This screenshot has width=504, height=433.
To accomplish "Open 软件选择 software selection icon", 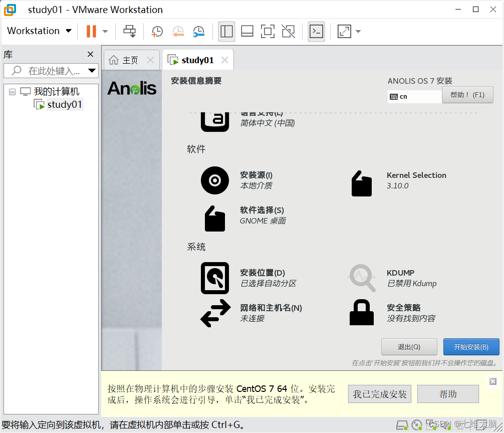I will (x=215, y=219).
